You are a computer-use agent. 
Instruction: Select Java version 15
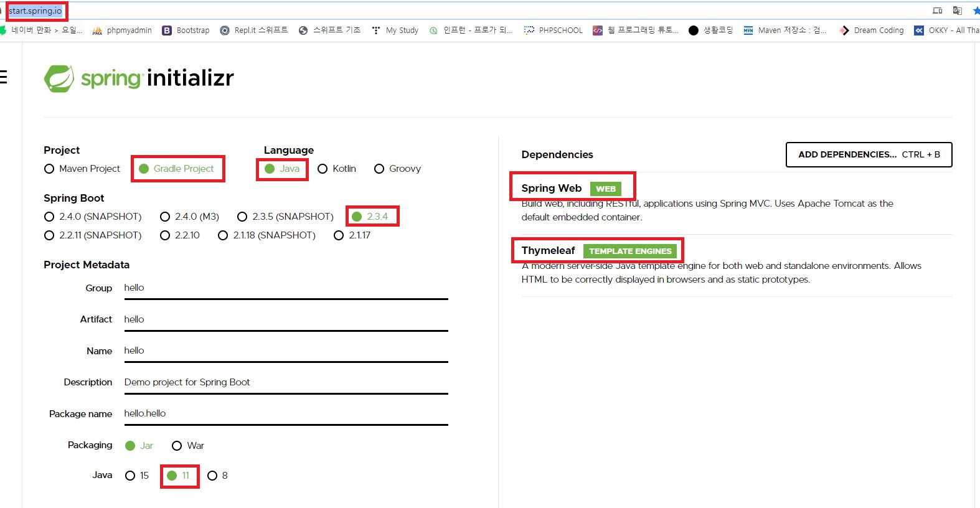pyautogui.click(x=137, y=476)
